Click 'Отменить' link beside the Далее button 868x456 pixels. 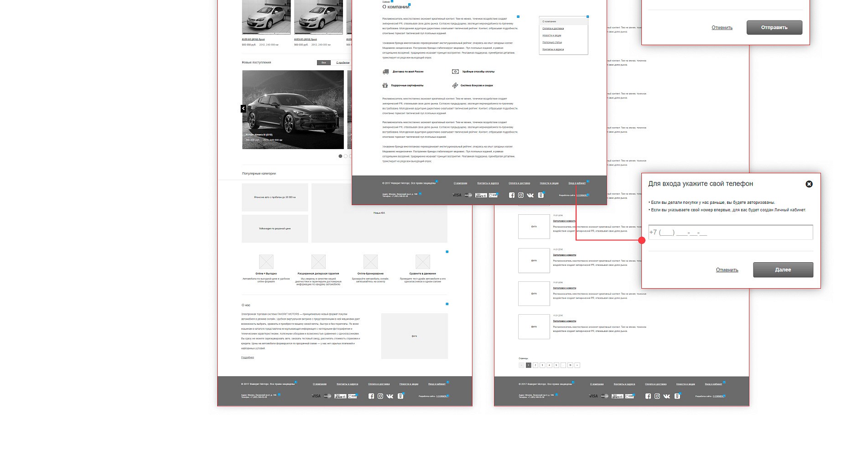(x=727, y=270)
